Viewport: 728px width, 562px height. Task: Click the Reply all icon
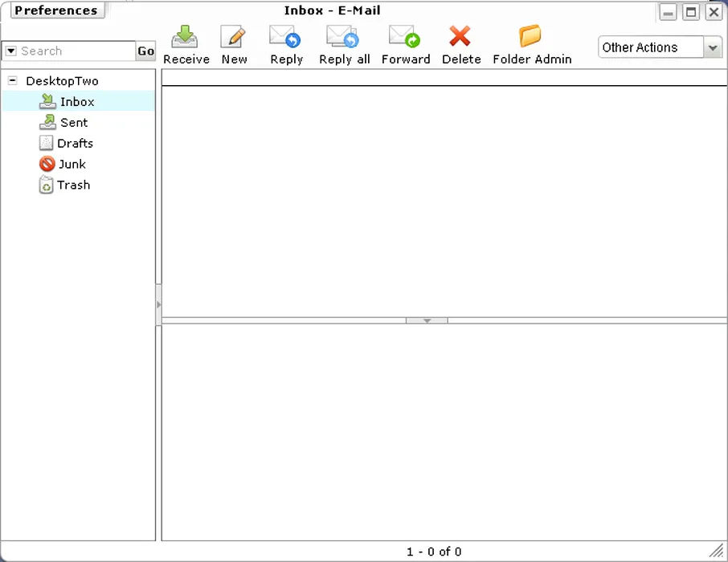(x=343, y=37)
